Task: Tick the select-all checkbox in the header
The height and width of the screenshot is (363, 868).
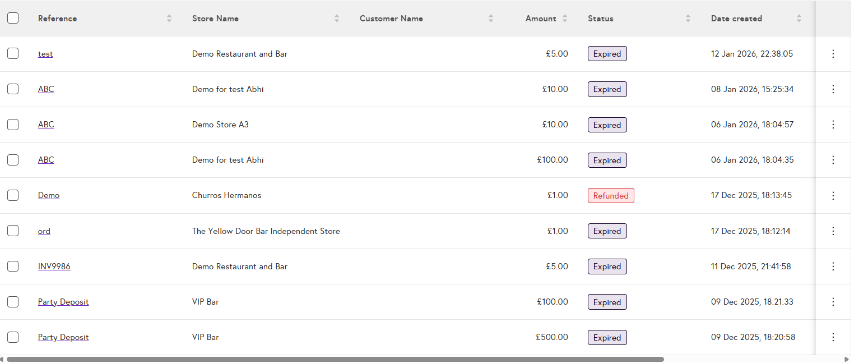Action: [x=13, y=18]
